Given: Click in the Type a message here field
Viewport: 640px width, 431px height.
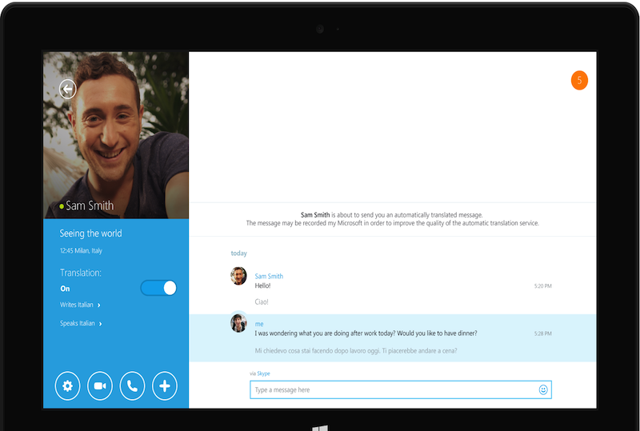Looking at the screenshot, I should click(x=400, y=390).
